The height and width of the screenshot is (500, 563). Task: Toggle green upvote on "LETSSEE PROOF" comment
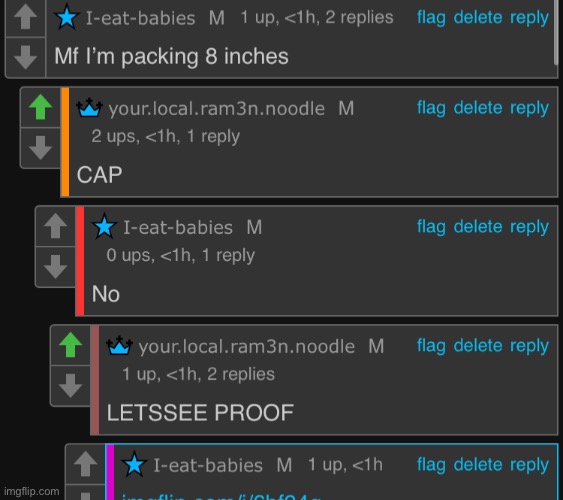(x=71, y=345)
